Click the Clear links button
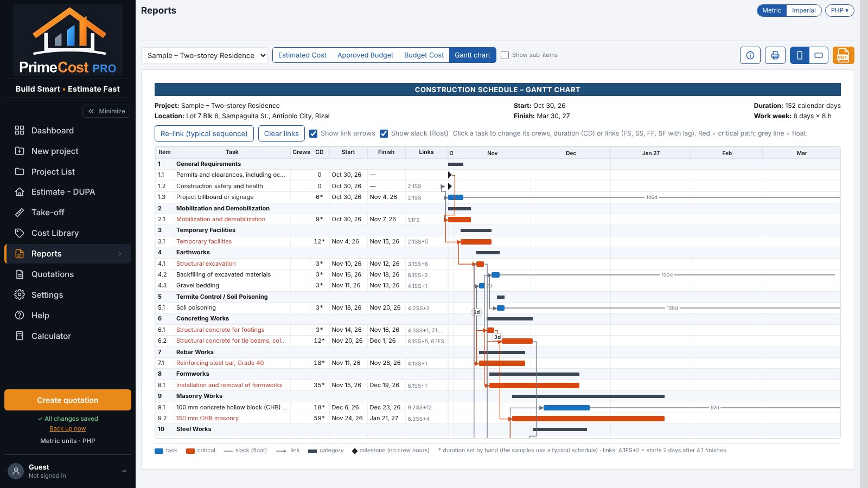 pyautogui.click(x=281, y=133)
